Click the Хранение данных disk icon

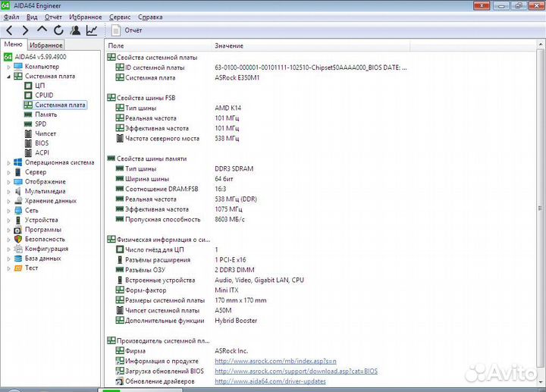point(18,201)
